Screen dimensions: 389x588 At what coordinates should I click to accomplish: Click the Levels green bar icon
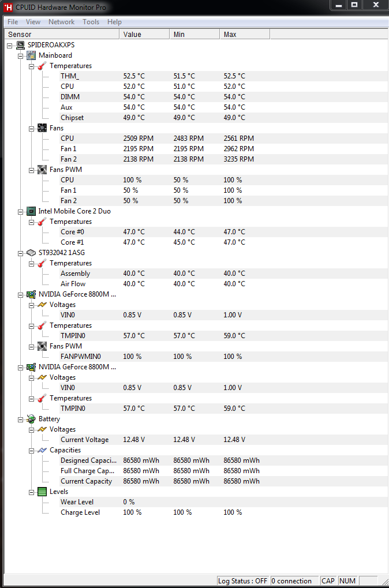click(x=42, y=492)
